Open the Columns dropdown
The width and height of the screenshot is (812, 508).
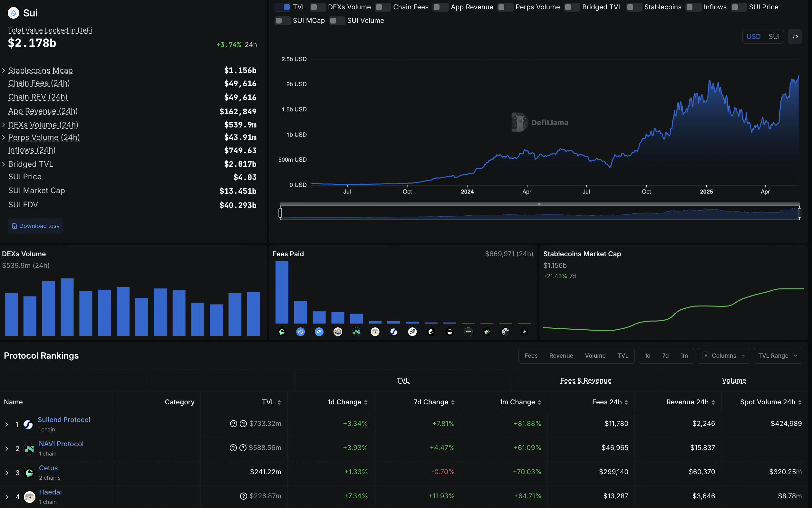(724, 356)
